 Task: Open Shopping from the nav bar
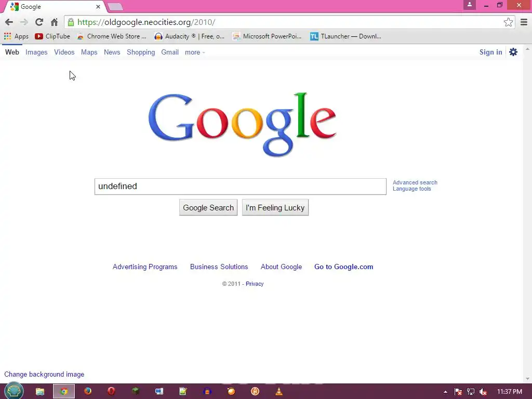tap(141, 52)
